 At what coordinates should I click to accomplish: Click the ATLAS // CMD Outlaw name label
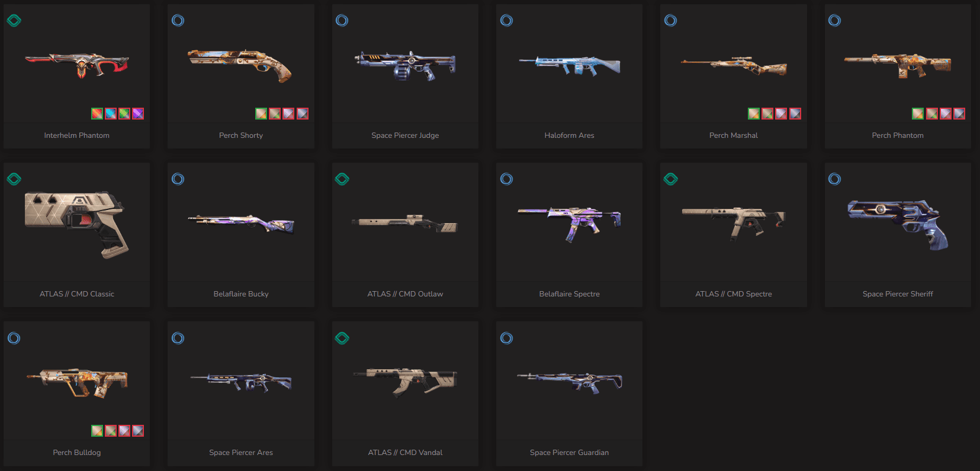[x=405, y=294]
